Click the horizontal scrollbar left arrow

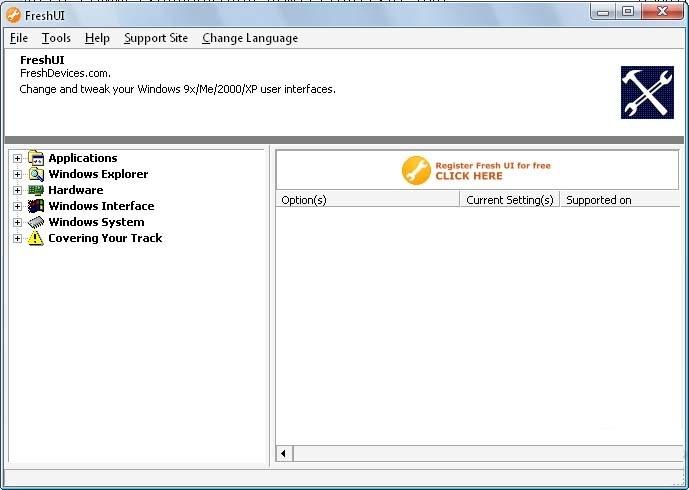pos(284,454)
